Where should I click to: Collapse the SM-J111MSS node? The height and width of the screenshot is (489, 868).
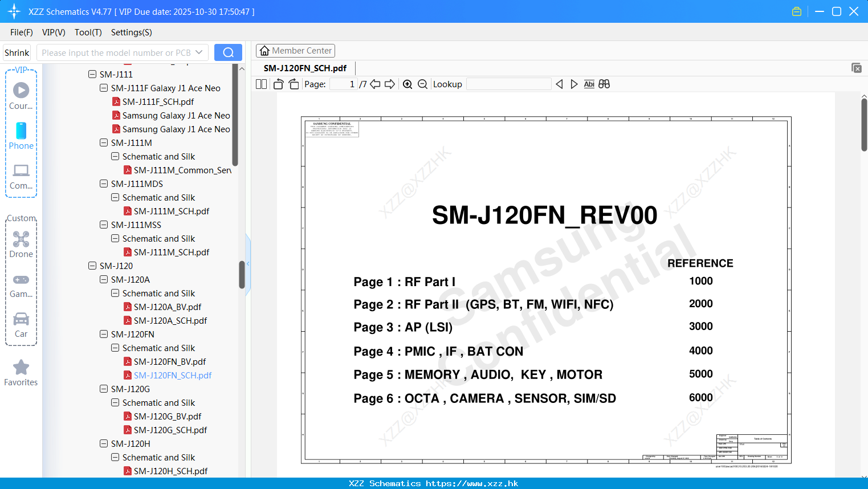[104, 225]
